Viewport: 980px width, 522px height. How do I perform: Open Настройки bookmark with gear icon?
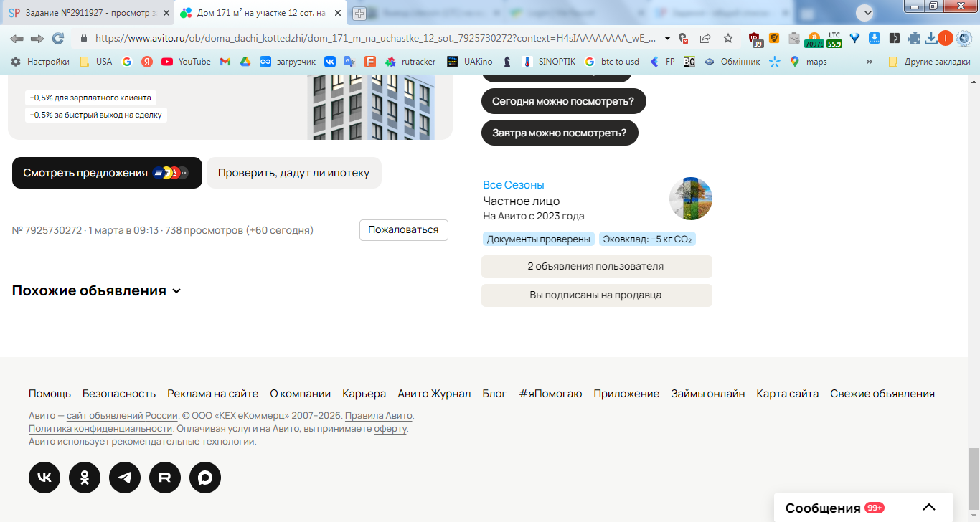40,62
